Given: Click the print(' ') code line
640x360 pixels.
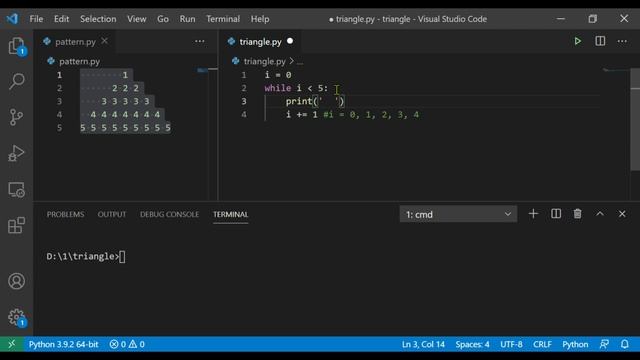Looking at the screenshot, I should click(x=315, y=101).
